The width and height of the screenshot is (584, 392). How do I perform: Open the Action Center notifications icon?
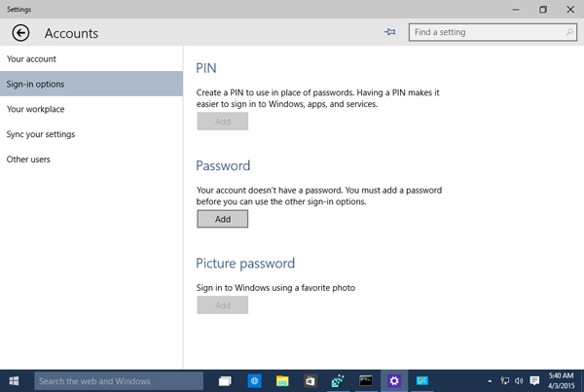click(534, 380)
